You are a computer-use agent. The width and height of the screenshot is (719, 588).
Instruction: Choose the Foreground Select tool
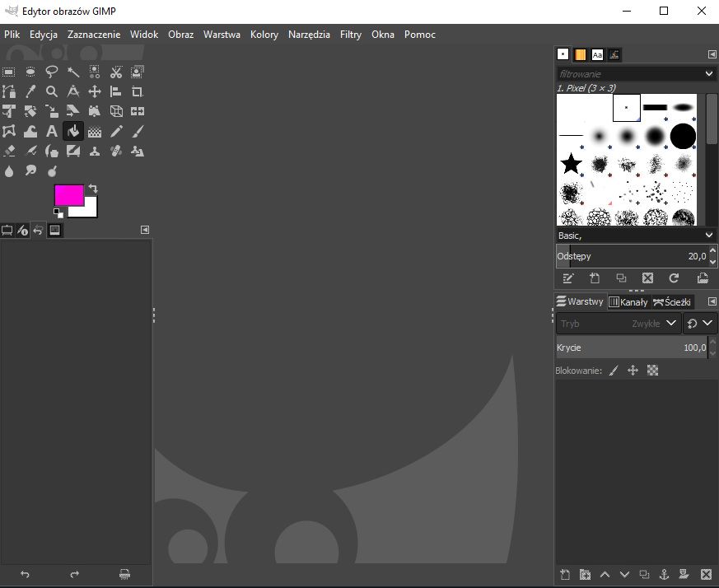137,72
